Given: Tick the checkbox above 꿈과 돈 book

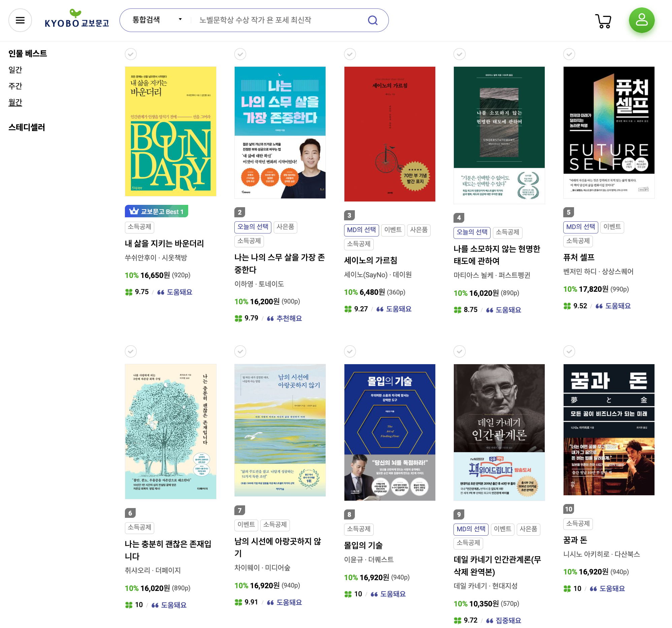Looking at the screenshot, I should point(569,351).
